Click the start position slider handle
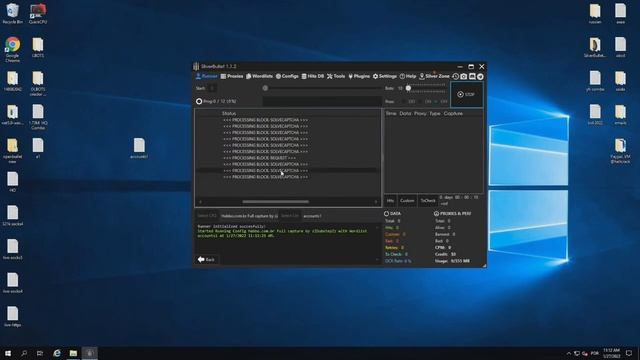Viewport: 640px width, 360px height. point(265,88)
